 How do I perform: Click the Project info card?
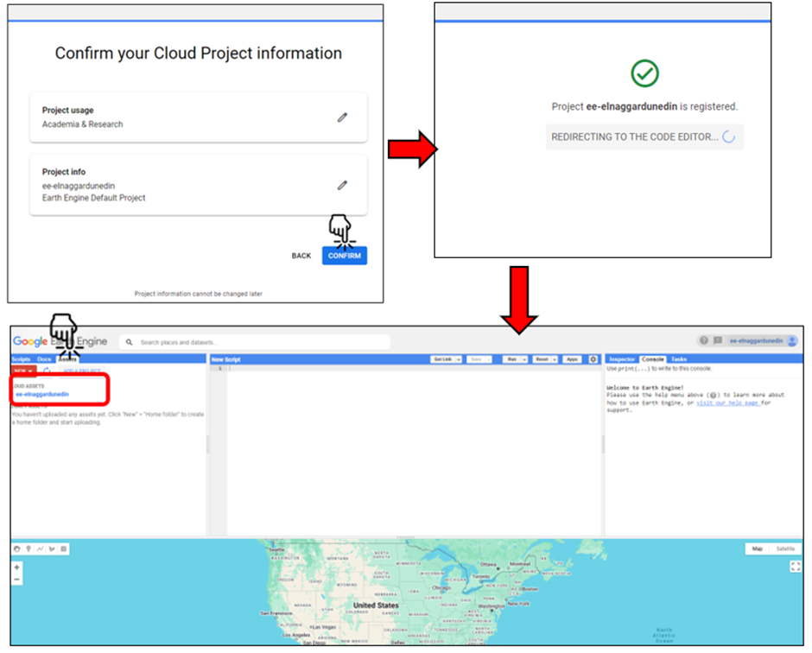click(199, 185)
